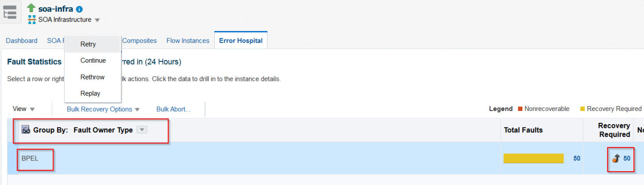Click the green up-arrow status icon
The height and width of the screenshot is (185, 644).
[31, 8]
